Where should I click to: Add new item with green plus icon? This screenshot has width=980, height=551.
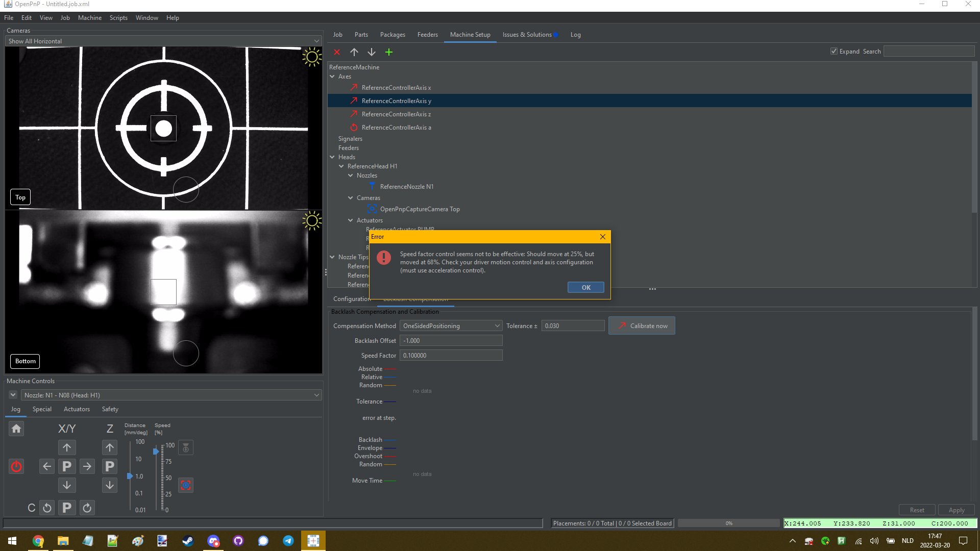[x=389, y=52]
